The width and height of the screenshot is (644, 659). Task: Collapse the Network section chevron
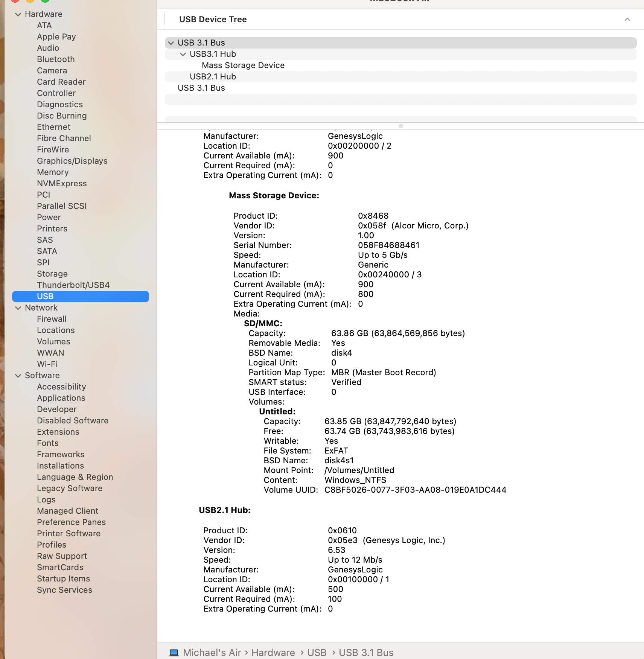coord(18,308)
